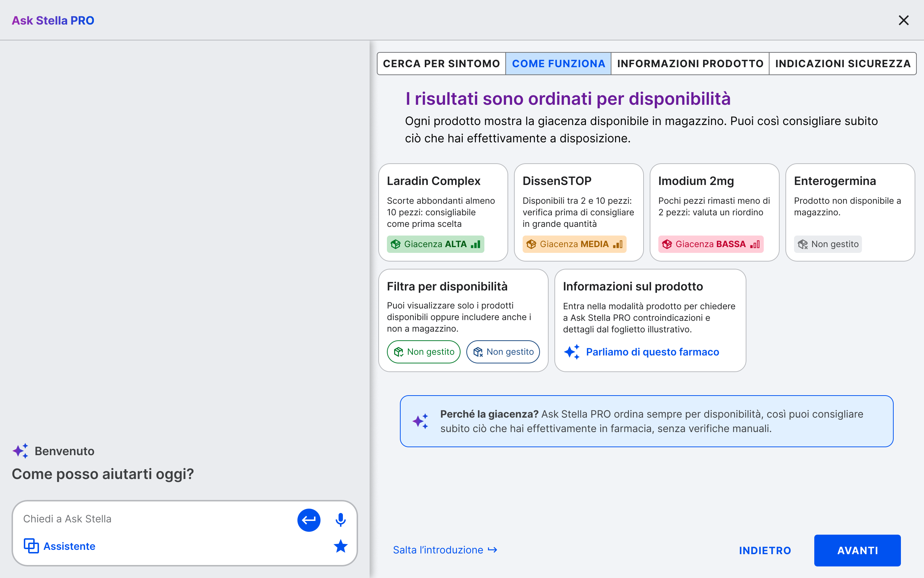Click the Informazioni sul prodotto heading
924x578 pixels.
[633, 286]
